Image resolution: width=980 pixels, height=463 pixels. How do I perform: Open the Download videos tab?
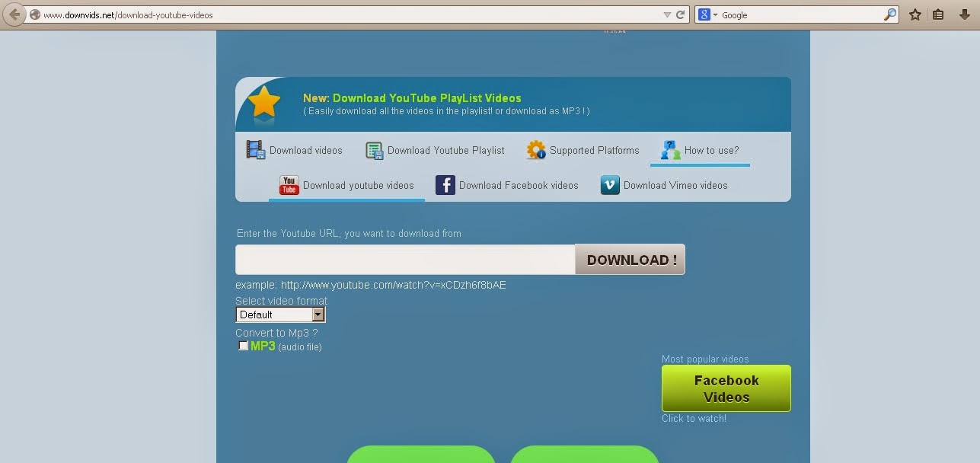294,150
